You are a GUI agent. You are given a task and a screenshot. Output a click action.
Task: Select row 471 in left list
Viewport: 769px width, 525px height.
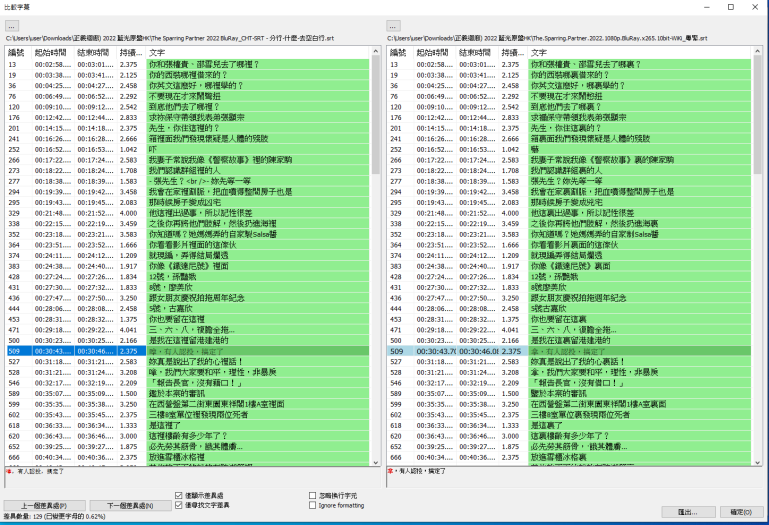point(188,330)
